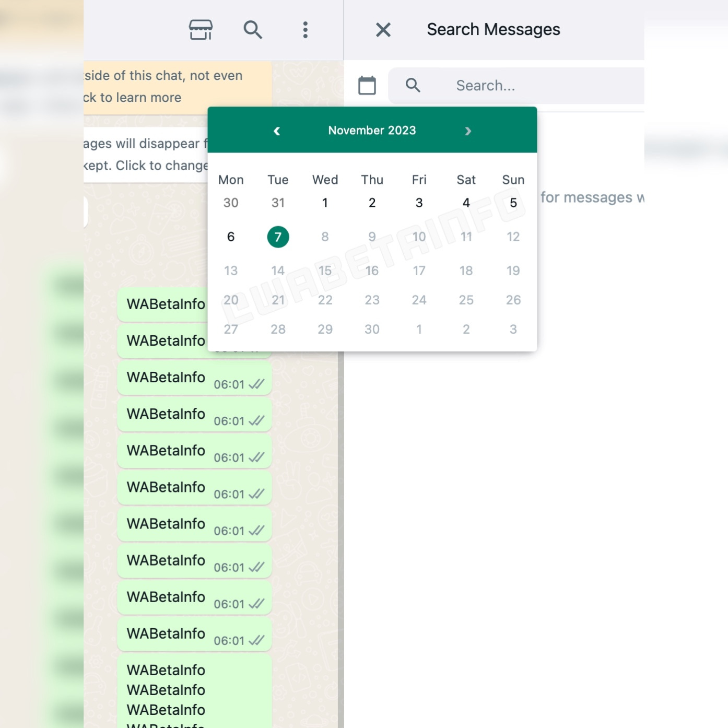Click the disappearing messages notice

coord(146,155)
